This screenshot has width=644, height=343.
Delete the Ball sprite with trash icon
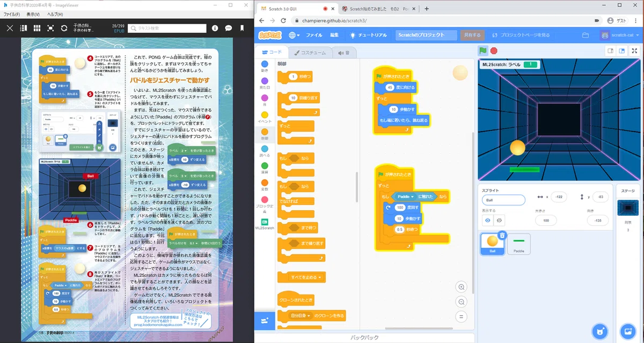[x=502, y=235]
